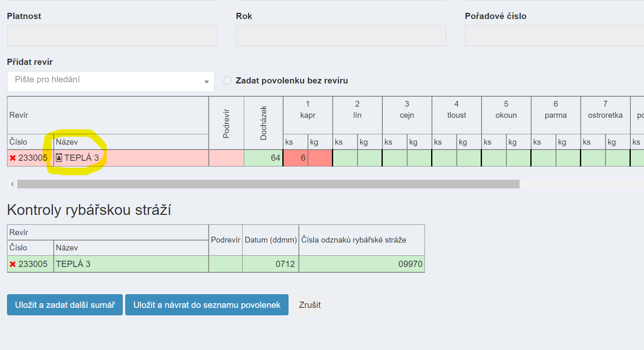
Task: Click the empty red kapr kg cell
Action: pos(320,158)
